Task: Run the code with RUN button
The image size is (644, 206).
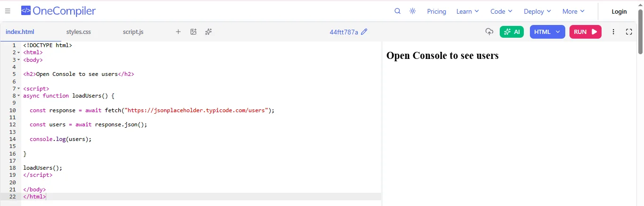Action: 586,32
